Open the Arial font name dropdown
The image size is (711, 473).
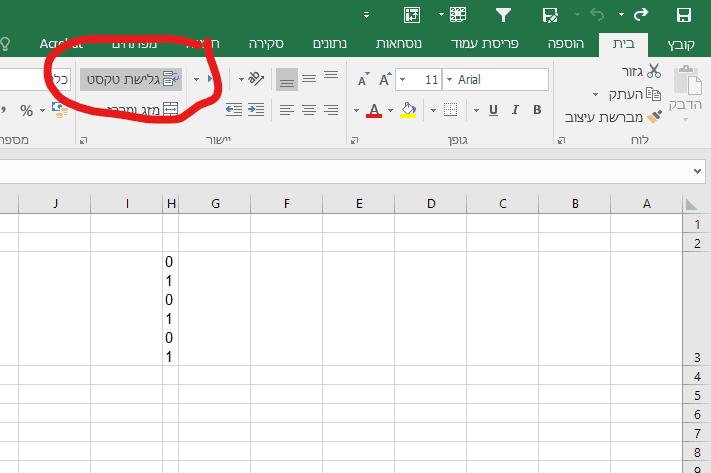(449, 80)
